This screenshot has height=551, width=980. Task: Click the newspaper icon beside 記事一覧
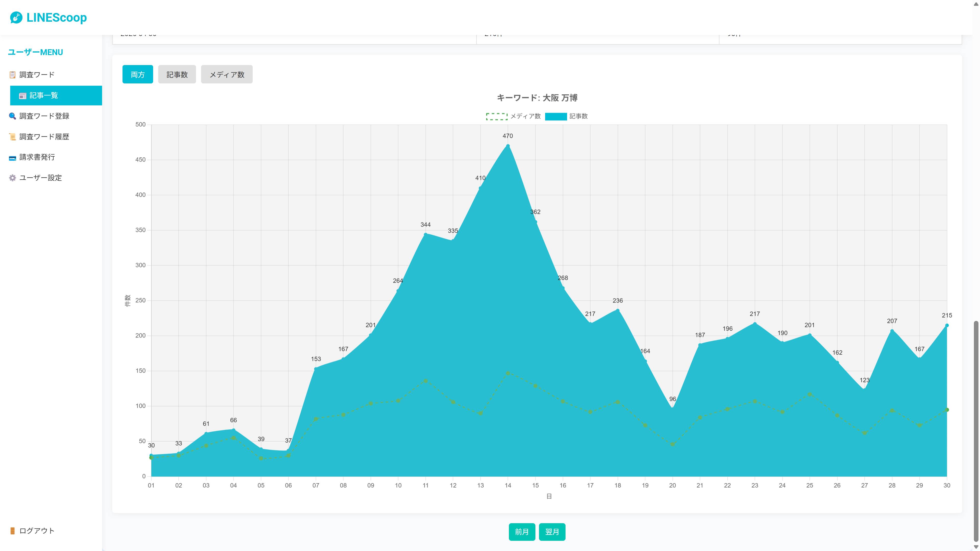click(x=23, y=96)
